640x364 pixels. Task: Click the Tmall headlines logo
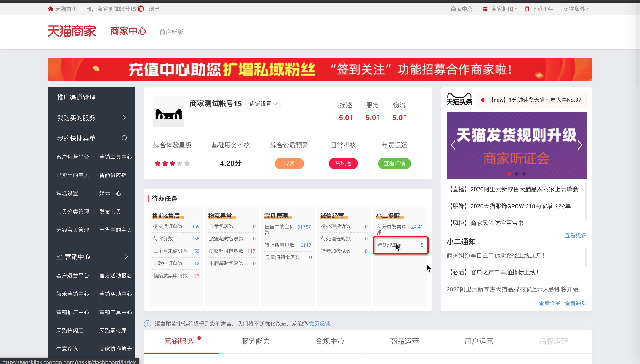coord(459,99)
